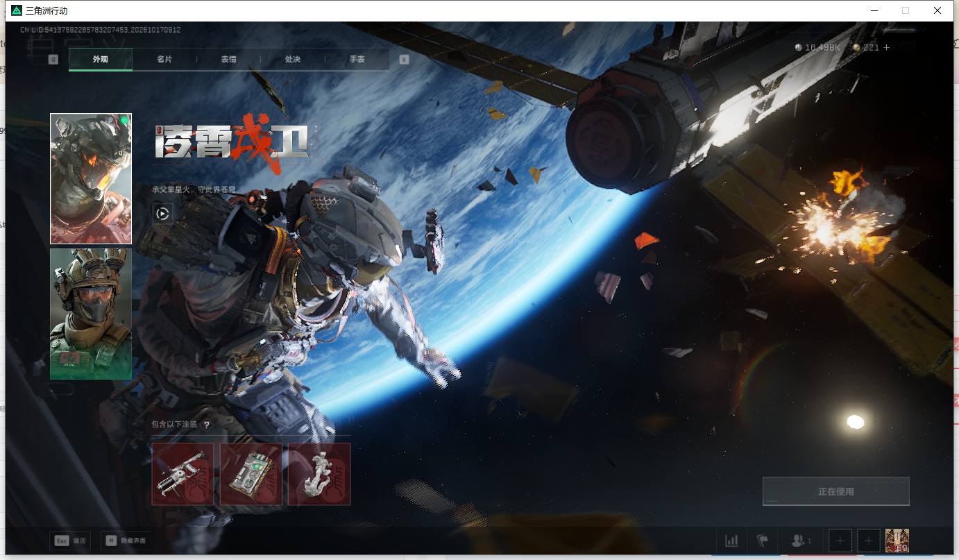Select the armored-helmet skin thumbnail with green dot
Image resolution: width=959 pixels, height=560 pixels.
[91, 179]
